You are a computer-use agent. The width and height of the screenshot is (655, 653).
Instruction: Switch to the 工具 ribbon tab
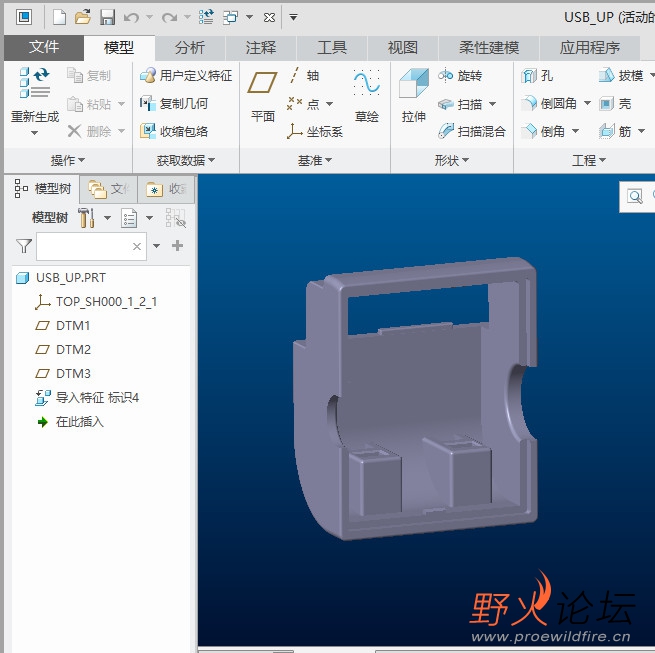point(332,48)
